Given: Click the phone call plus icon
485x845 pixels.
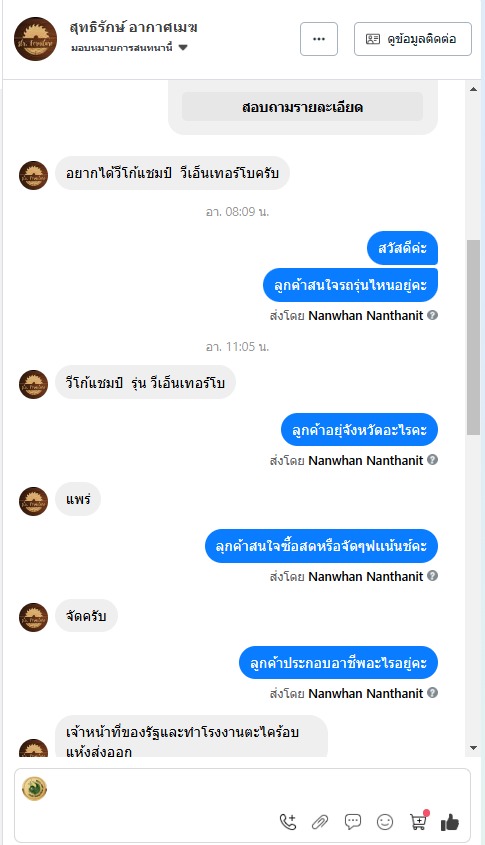Looking at the screenshot, I should pos(288,821).
